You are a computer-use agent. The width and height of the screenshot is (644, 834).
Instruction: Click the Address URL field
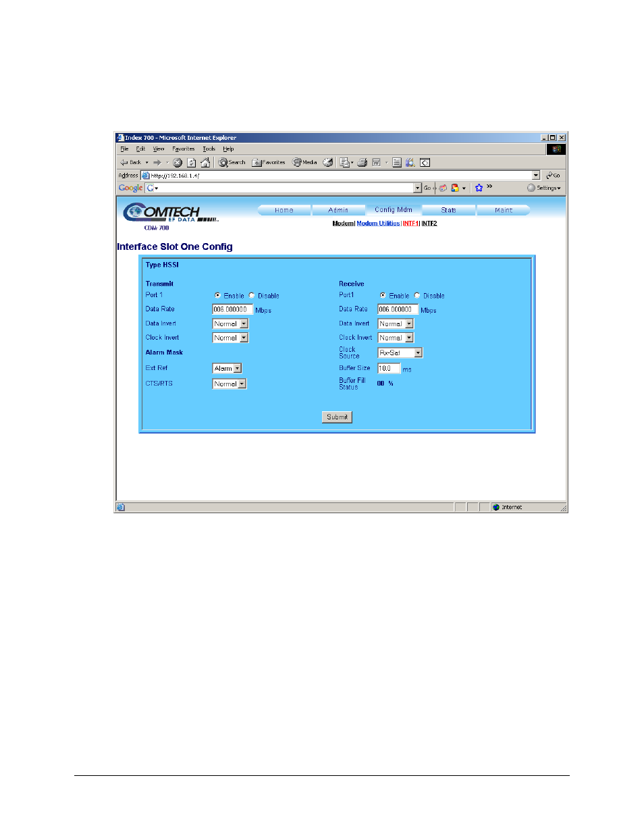340,176
